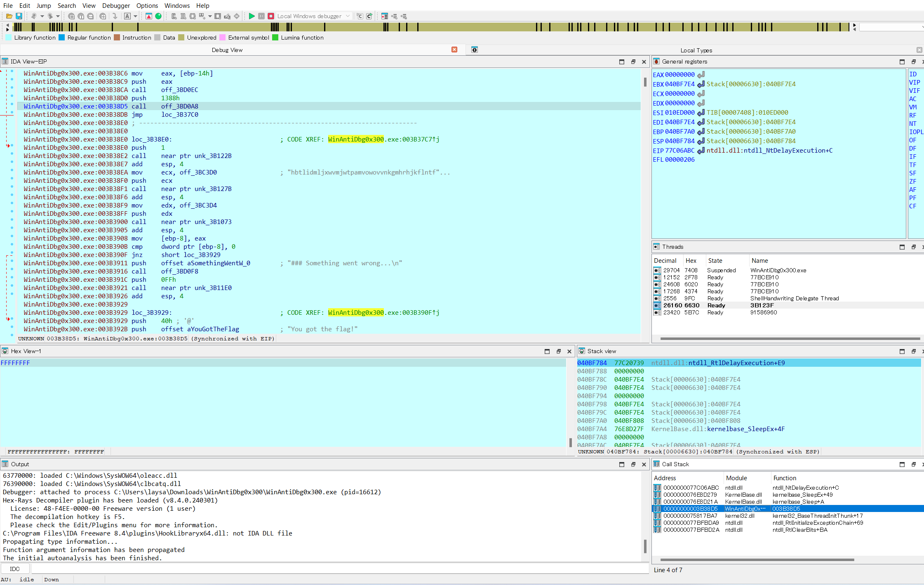The height and width of the screenshot is (585, 924).
Task: Click the red Terminate process button
Action: click(x=271, y=16)
